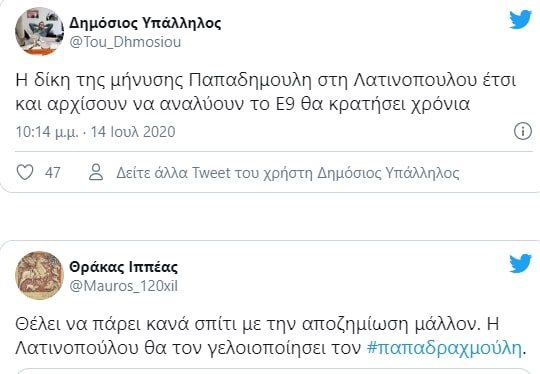The width and height of the screenshot is (540, 374).
Task: Open the 10:14 μ.μ. · 14 Ιουλ 2020 timestamp
Action: click(95, 132)
